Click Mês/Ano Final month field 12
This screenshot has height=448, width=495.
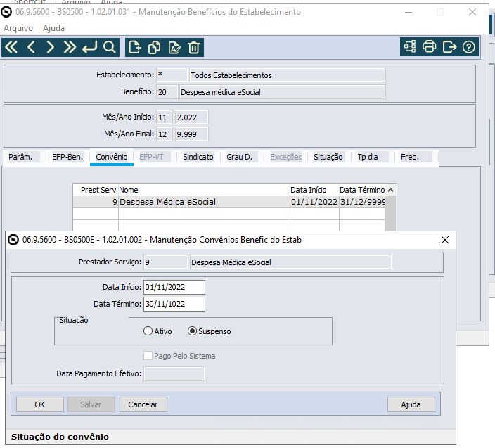point(165,134)
